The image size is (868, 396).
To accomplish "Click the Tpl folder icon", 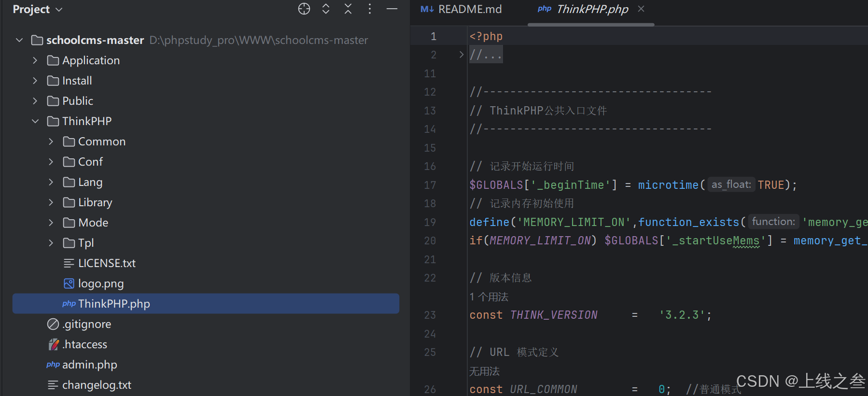I will pos(69,243).
